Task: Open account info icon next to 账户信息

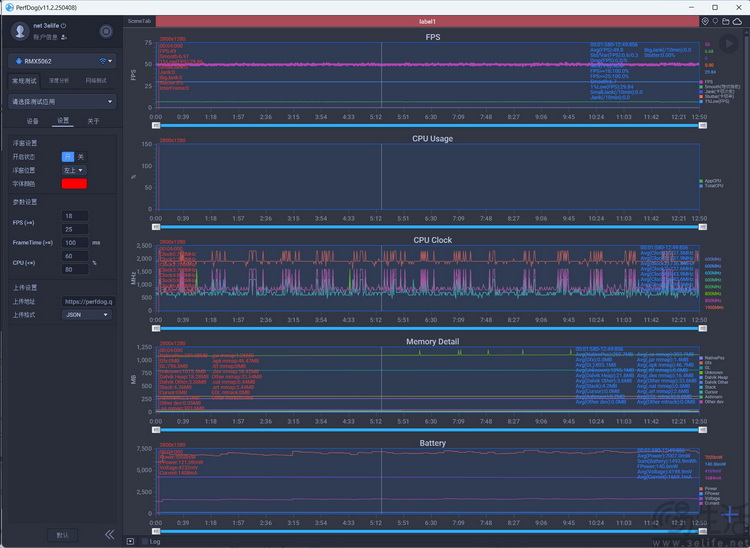Action: pos(64,37)
